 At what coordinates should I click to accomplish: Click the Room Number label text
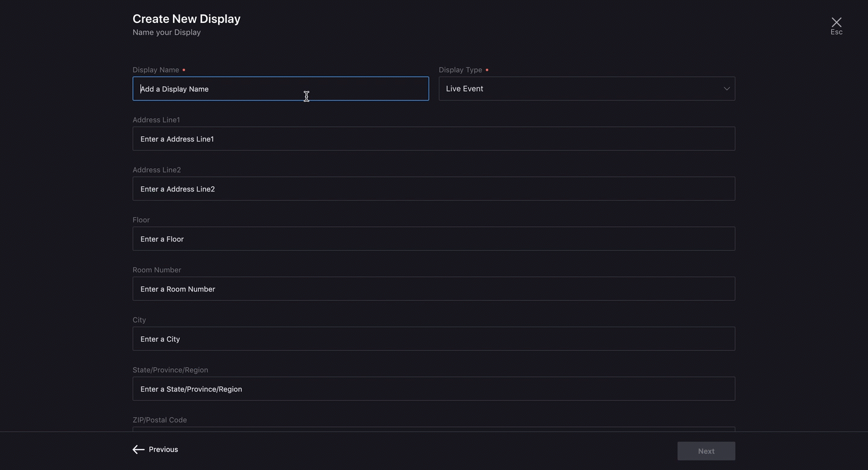[x=157, y=270]
